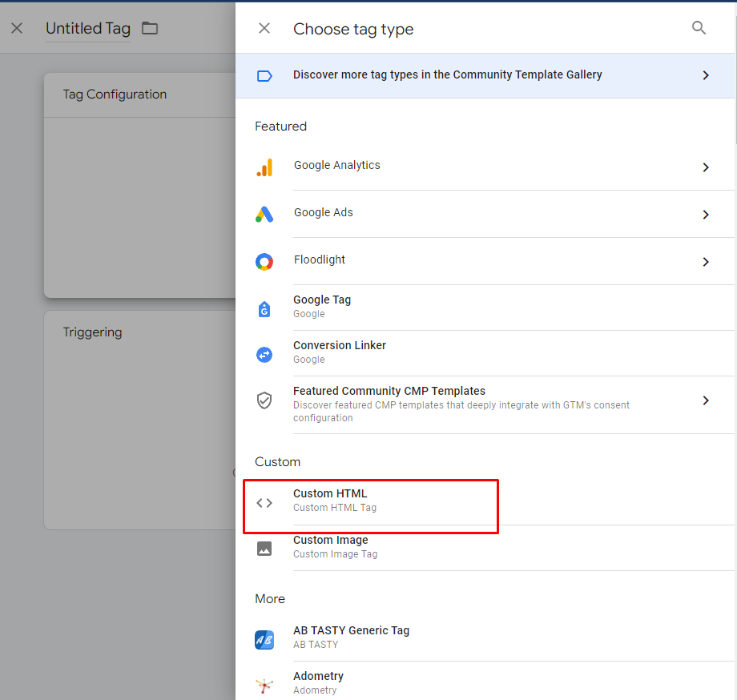This screenshot has height=700, width=737.
Task: Click the Google Analytics bar chart icon
Action: (264, 167)
